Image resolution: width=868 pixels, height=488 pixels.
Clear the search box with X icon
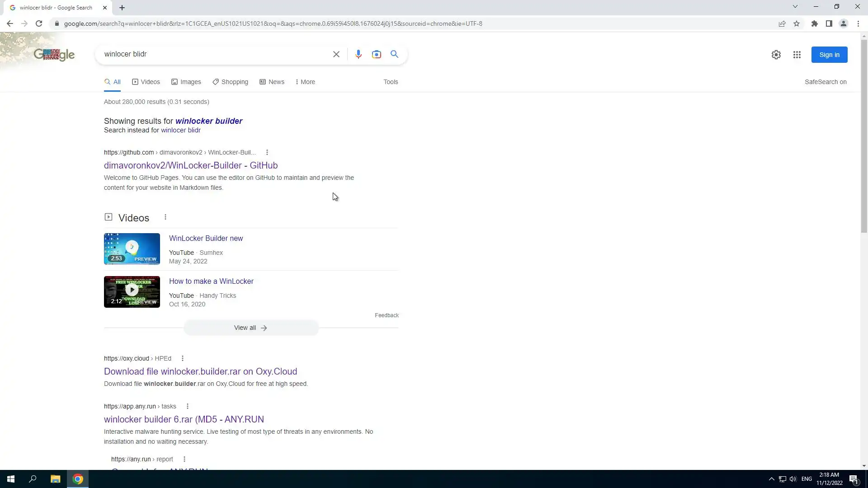pos(336,54)
